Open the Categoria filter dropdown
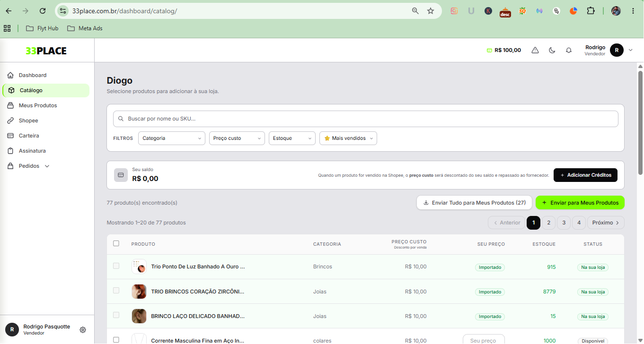The height and width of the screenshot is (344, 644). click(x=172, y=138)
